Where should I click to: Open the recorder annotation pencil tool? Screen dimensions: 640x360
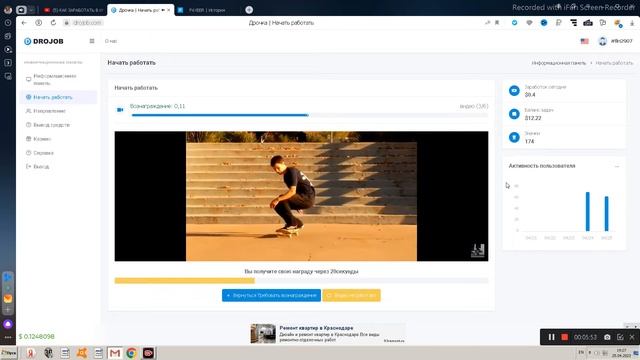pyautogui.click(x=620, y=337)
